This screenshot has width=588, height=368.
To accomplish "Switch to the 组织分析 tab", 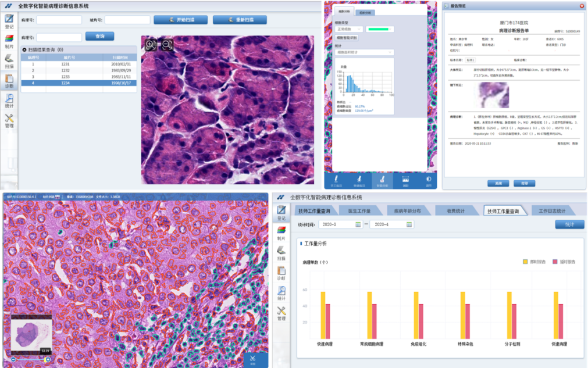I will click(366, 12).
